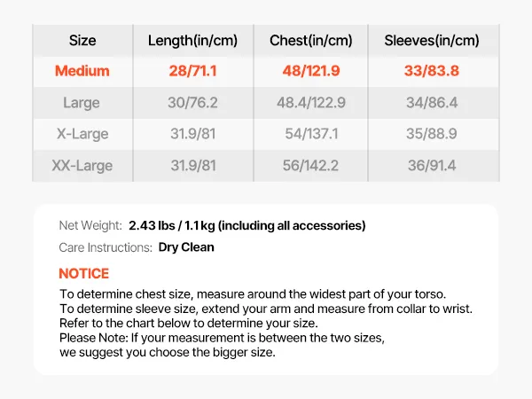Select the Large size row label
The image size is (532, 399).
point(82,103)
